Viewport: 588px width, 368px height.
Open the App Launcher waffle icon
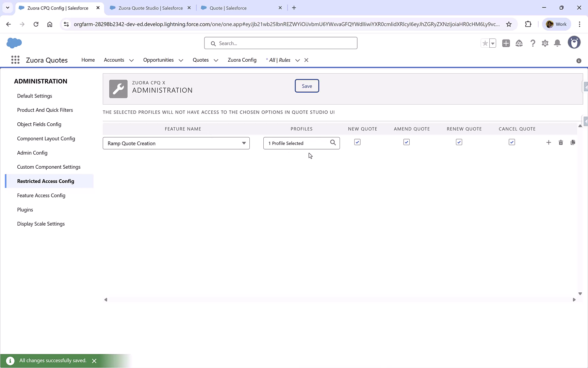15,60
